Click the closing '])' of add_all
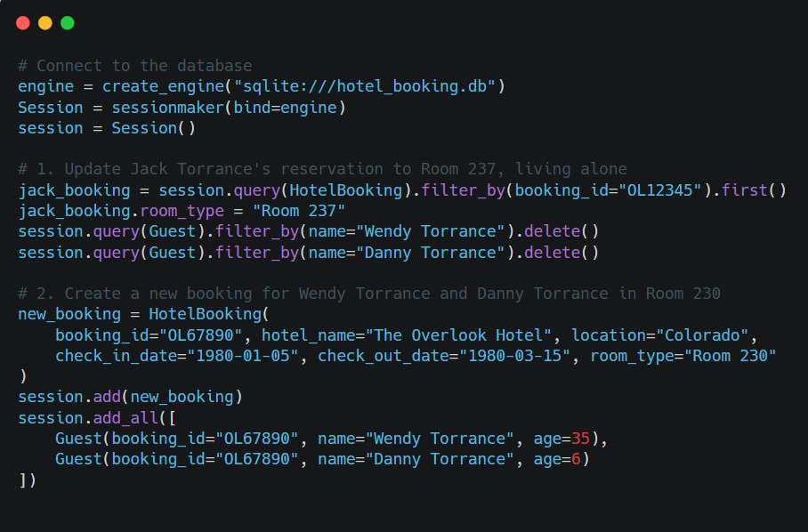 click(x=28, y=480)
